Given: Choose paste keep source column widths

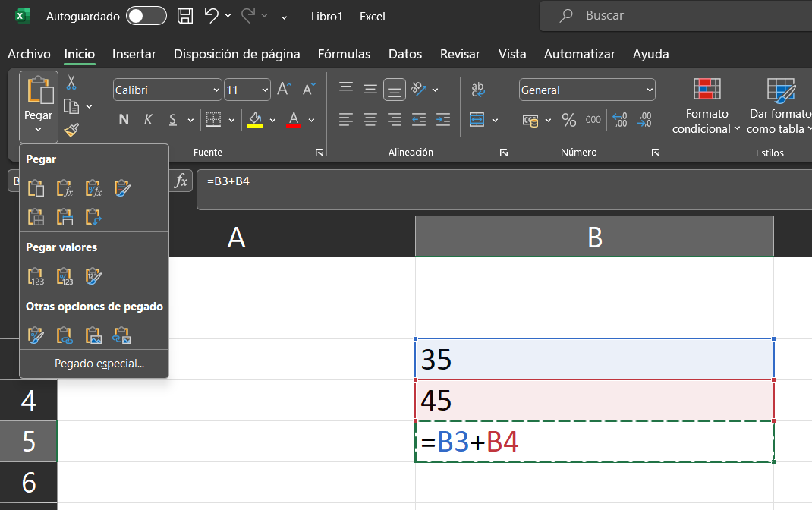Looking at the screenshot, I should click(65, 216).
